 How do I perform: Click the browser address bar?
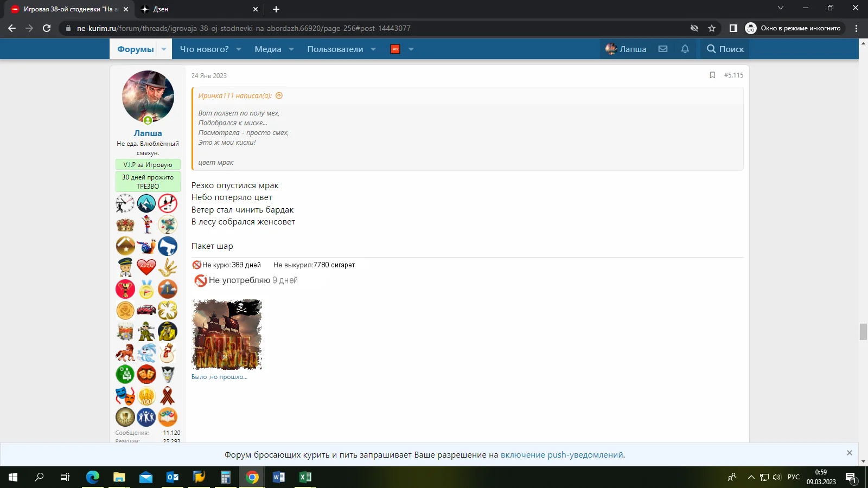(374, 28)
